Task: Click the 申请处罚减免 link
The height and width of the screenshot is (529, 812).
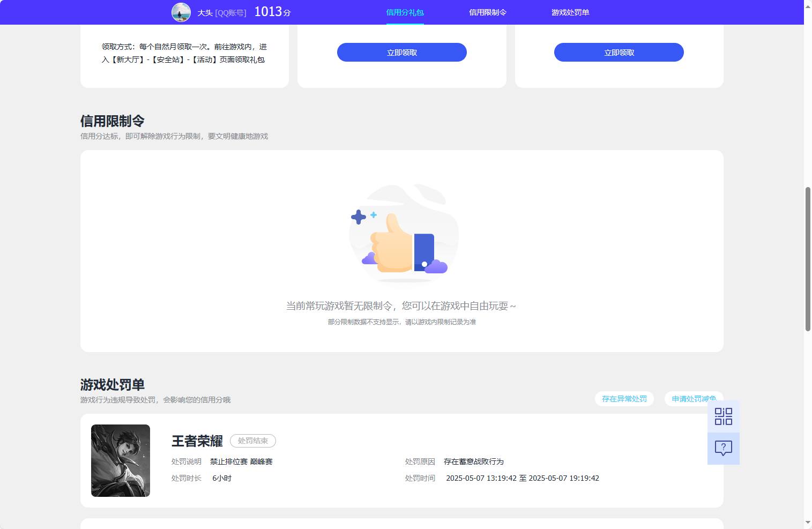Action: coord(694,399)
